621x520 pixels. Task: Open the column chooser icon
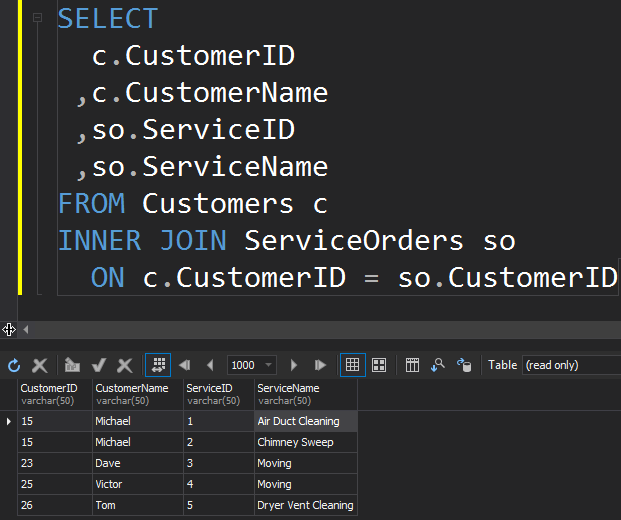pos(412,365)
